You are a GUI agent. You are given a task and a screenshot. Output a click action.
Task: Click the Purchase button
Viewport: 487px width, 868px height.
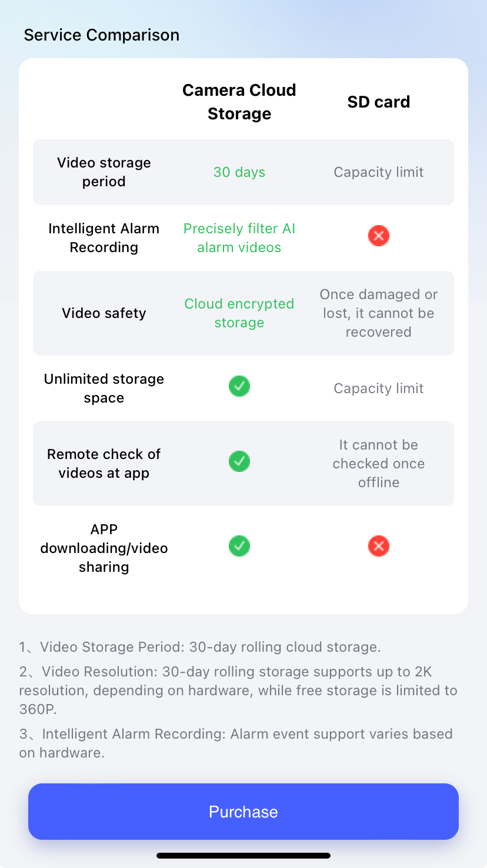243,812
